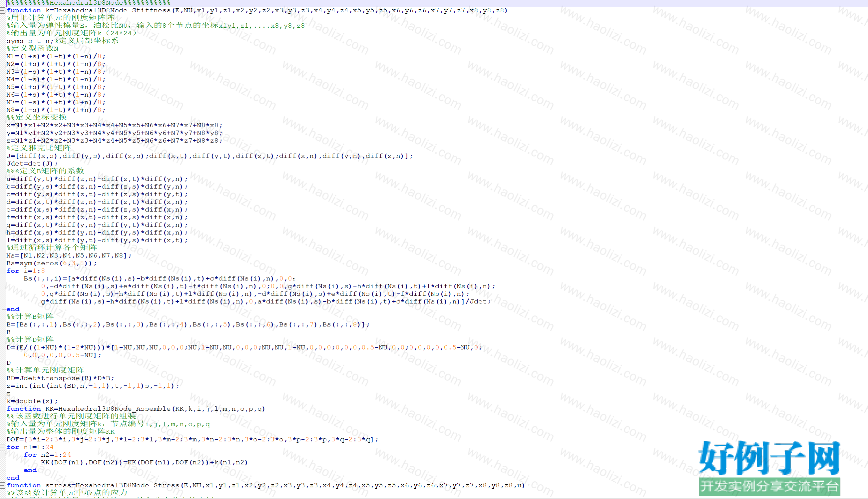Click the continuation line '0,0,0,0,0,0.5-NU];'
This screenshot has width=868, height=499.
(x=63, y=355)
